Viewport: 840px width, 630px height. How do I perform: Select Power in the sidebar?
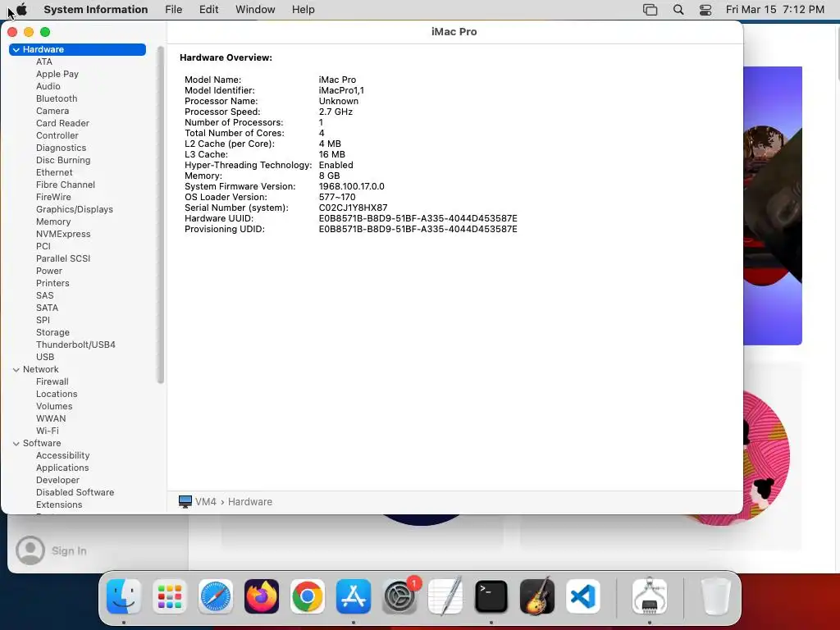point(49,271)
